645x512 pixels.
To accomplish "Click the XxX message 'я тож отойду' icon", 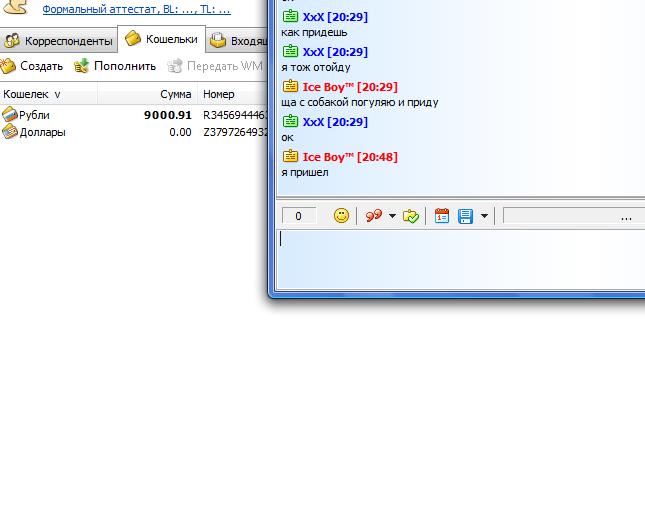I will [x=290, y=51].
